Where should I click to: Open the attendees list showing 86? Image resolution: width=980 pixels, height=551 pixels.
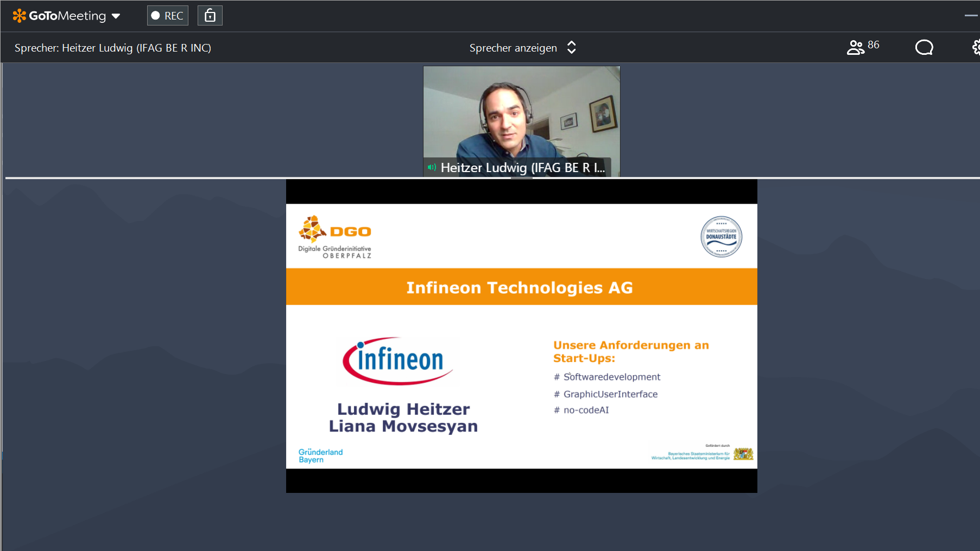coord(863,47)
